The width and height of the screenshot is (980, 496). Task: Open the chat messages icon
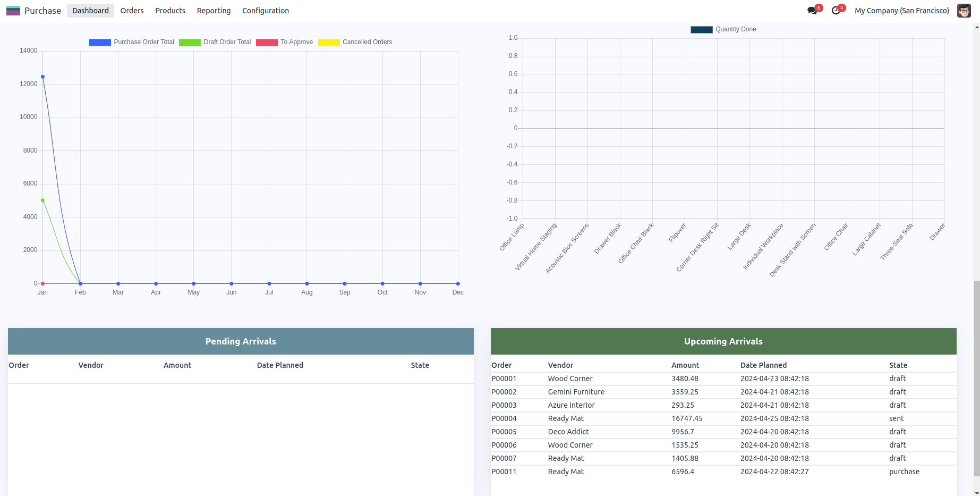coord(812,11)
